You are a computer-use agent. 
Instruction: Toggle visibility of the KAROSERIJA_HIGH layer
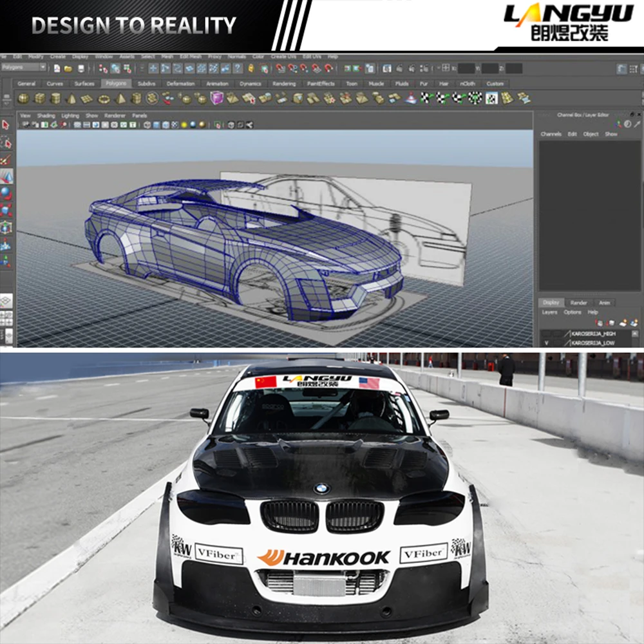click(x=546, y=334)
